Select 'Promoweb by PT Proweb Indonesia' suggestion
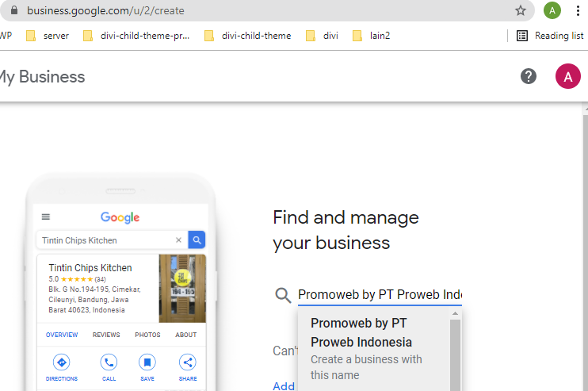This screenshot has height=391, width=588. point(373,349)
